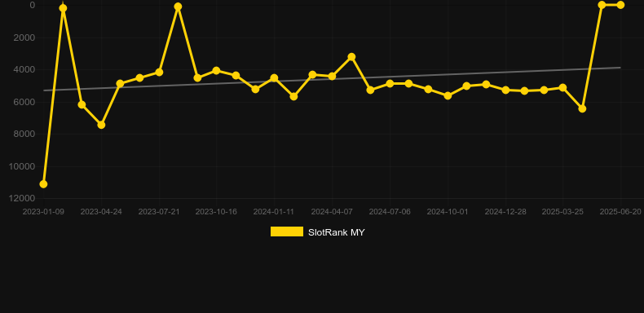
Task: Select the data point above 2024-07-06
Action: tap(390, 83)
